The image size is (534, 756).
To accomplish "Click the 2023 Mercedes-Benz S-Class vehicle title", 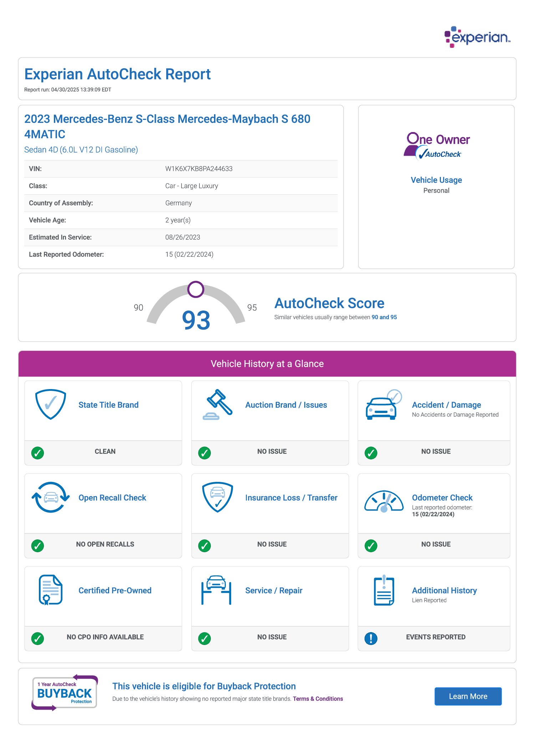I will pos(167,126).
